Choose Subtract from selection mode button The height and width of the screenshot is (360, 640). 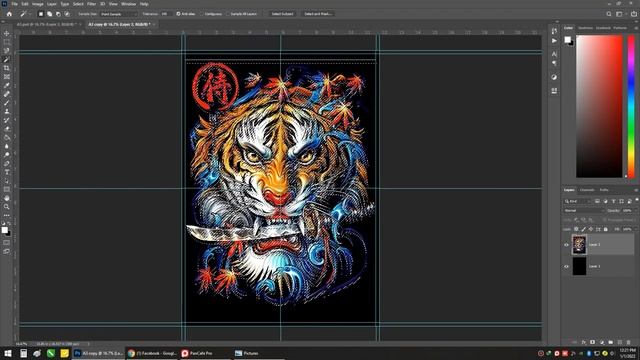[x=58, y=14]
